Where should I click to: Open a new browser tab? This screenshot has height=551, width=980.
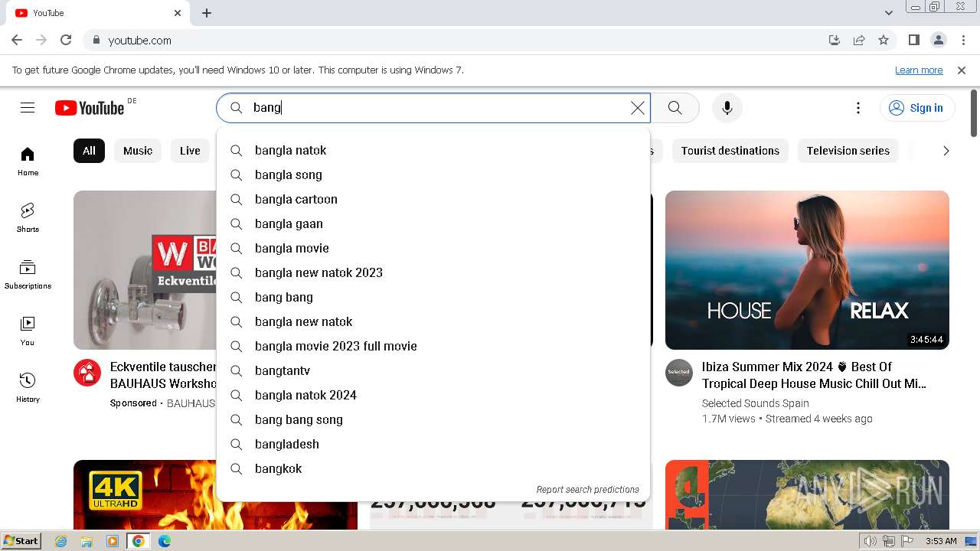tap(207, 13)
